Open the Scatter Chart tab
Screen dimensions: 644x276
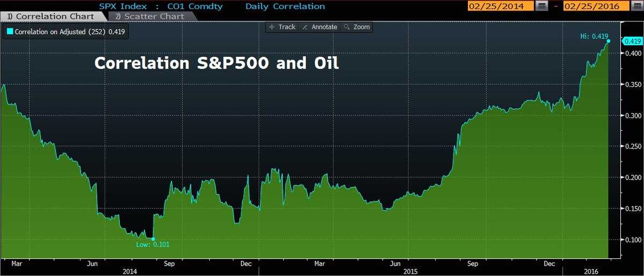pos(150,17)
